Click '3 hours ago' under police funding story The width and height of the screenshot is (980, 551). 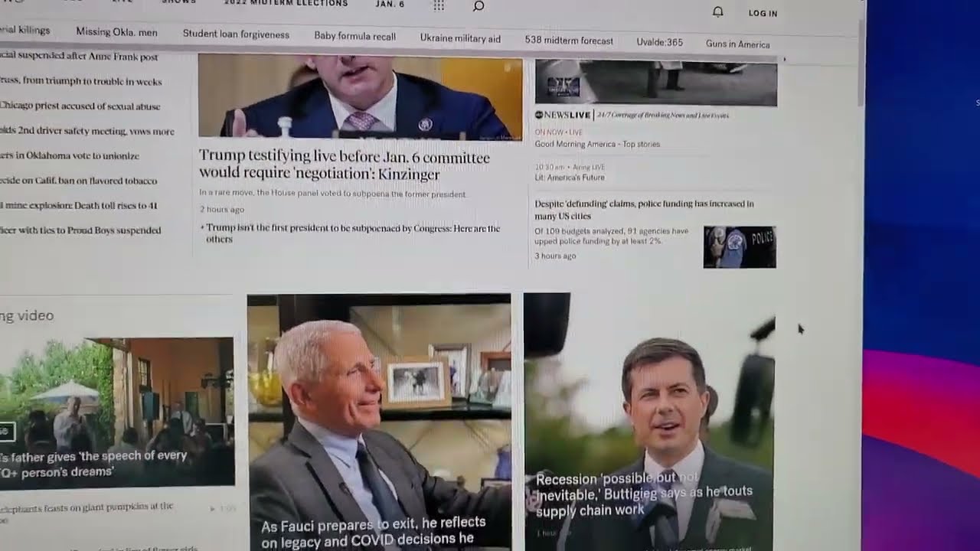[x=555, y=256]
